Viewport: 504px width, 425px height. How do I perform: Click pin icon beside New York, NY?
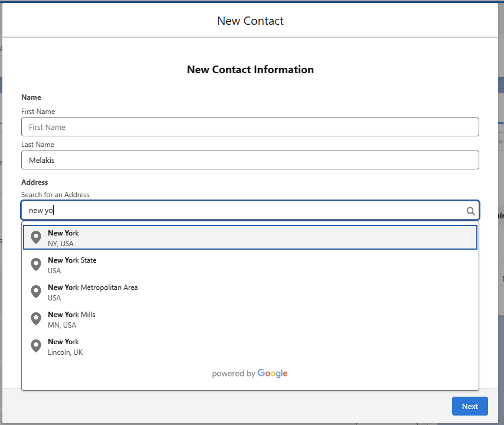36,237
